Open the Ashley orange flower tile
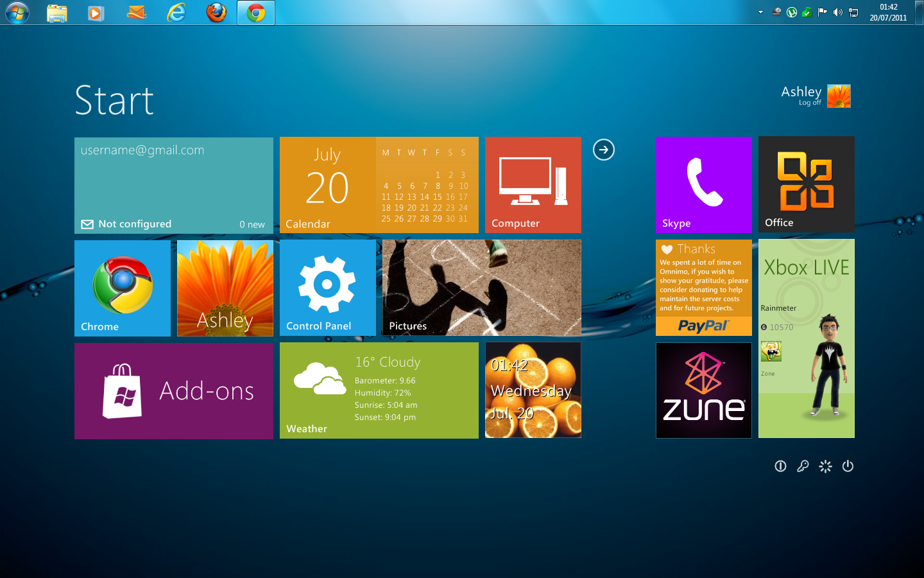 [225, 288]
